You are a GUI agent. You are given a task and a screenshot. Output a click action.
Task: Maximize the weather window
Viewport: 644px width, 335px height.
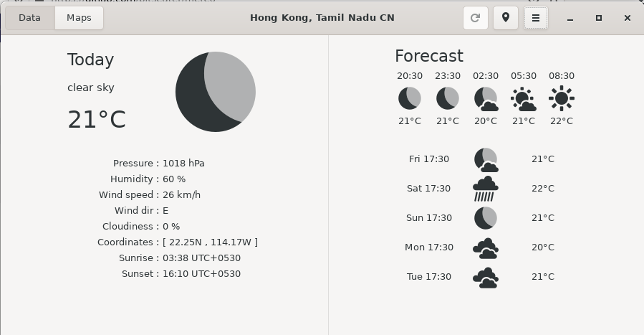point(599,18)
